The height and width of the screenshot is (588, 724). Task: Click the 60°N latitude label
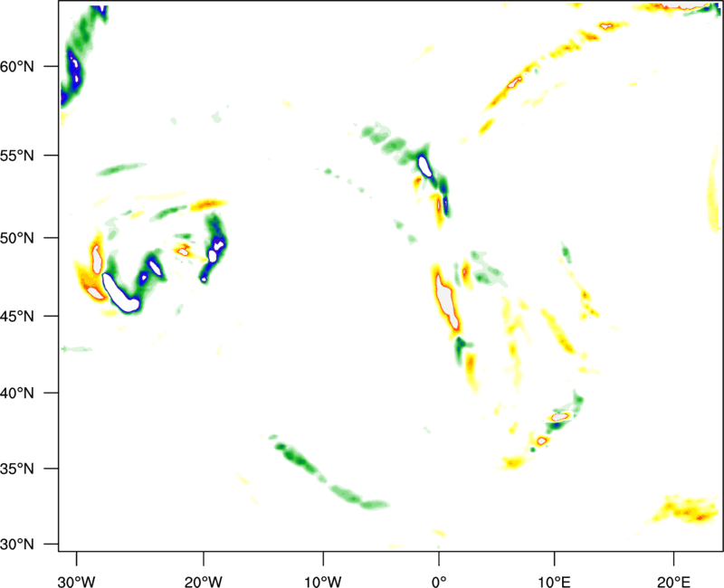pos(17,67)
